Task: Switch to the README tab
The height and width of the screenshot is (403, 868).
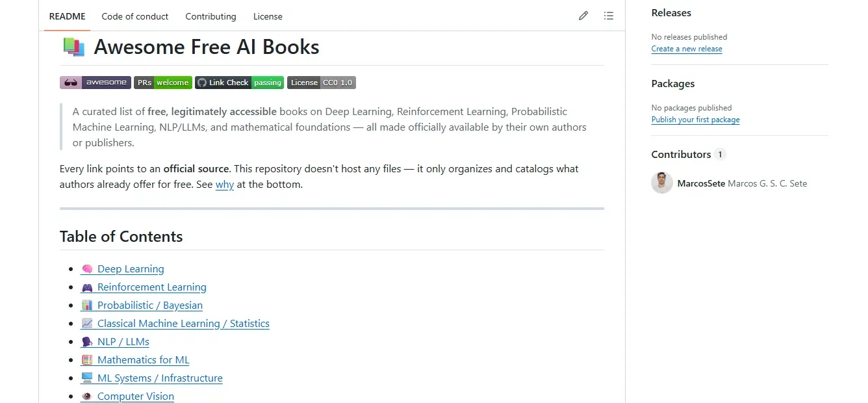Action: click(x=68, y=16)
